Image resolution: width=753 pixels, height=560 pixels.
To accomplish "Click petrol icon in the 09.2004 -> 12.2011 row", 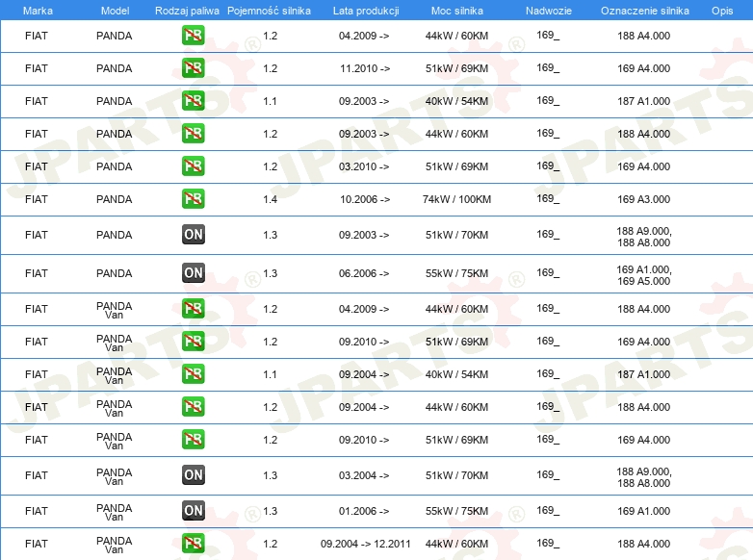I will (x=193, y=544).
